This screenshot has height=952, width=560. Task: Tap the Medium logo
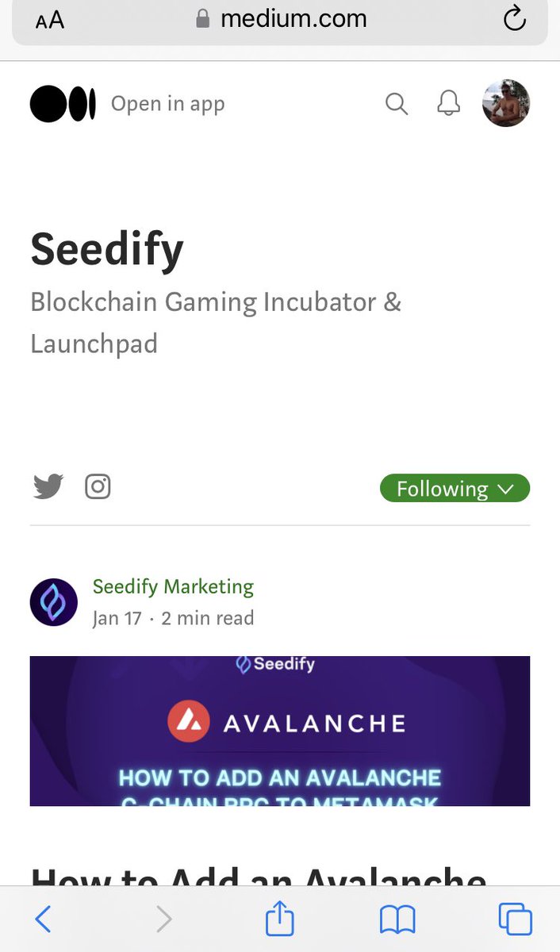pyautogui.click(x=63, y=104)
